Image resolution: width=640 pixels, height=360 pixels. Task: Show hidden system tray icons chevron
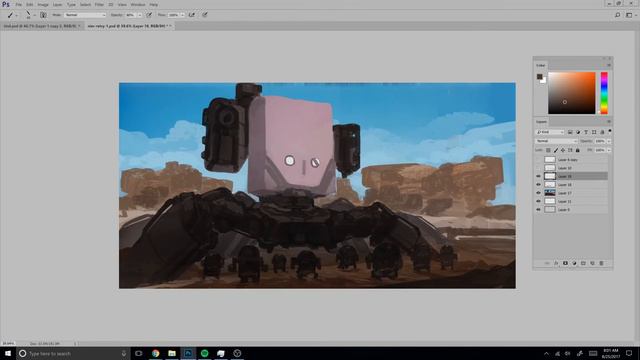click(x=546, y=353)
